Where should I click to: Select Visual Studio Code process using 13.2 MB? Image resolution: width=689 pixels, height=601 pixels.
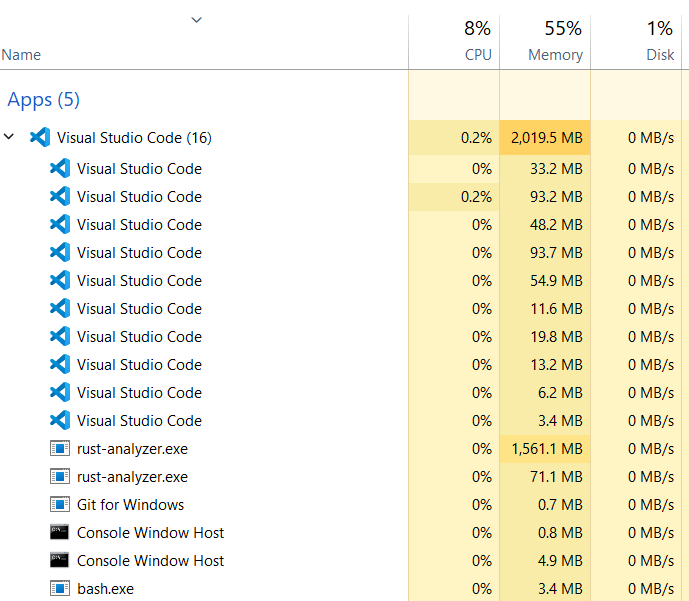point(139,365)
